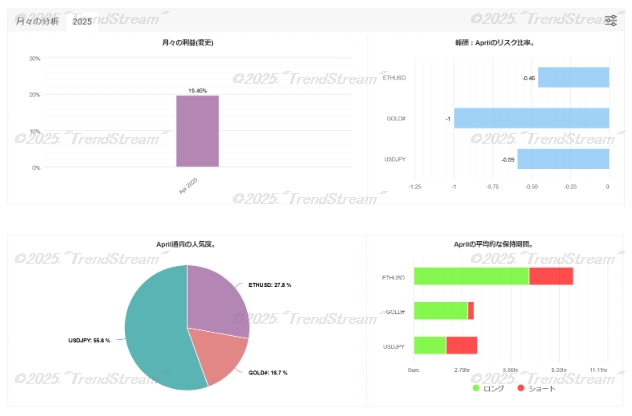Click the ETHUSD risk ratio bar
This screenshot has width=632, height=416.
[x=574, y=77]
